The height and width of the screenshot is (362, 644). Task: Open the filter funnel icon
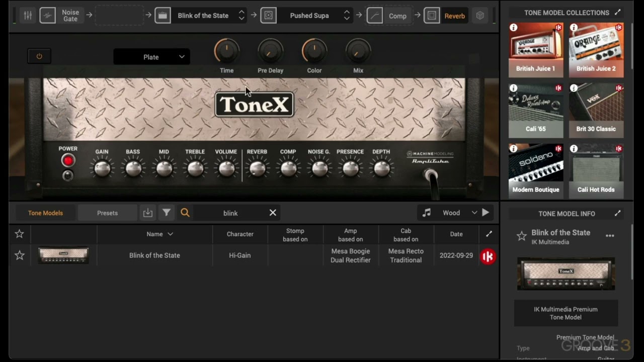pyautogui.click(x=167, y=213)
